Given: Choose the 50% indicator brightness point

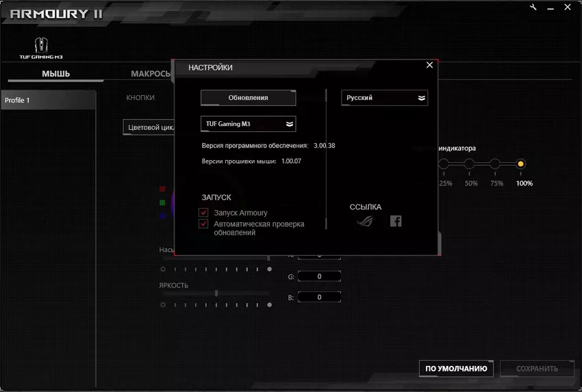Looking at the screenshot, I should tap(470, 164).
